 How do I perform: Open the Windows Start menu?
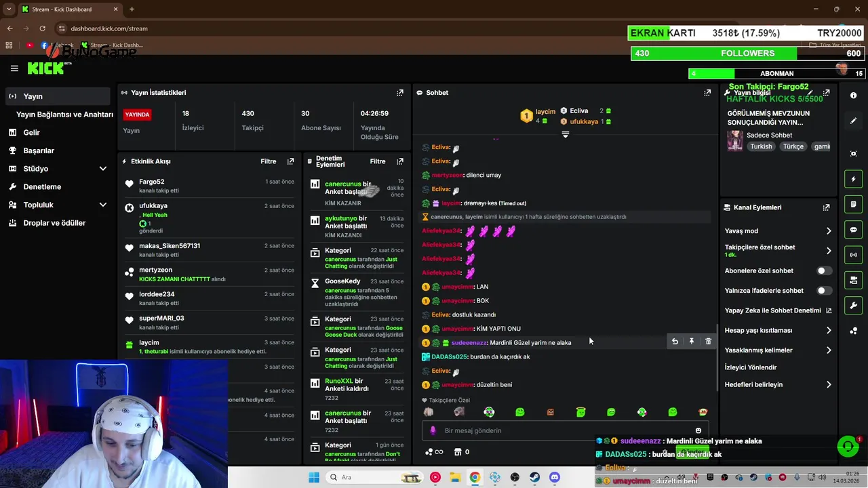[x=314, y=477]
